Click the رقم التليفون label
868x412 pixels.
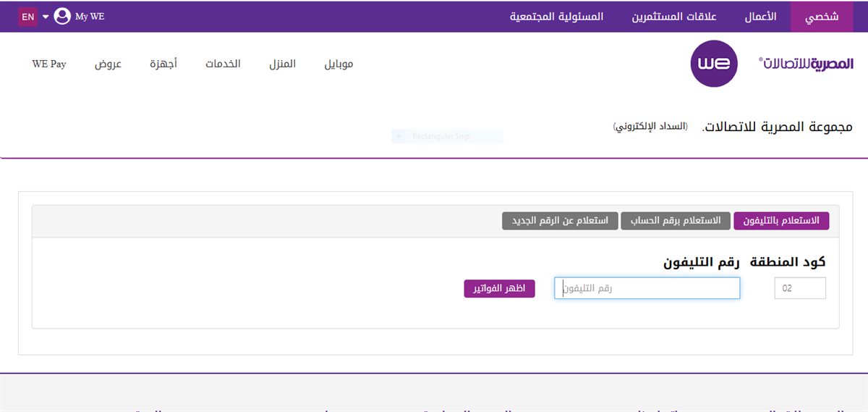tap(702, 262)
